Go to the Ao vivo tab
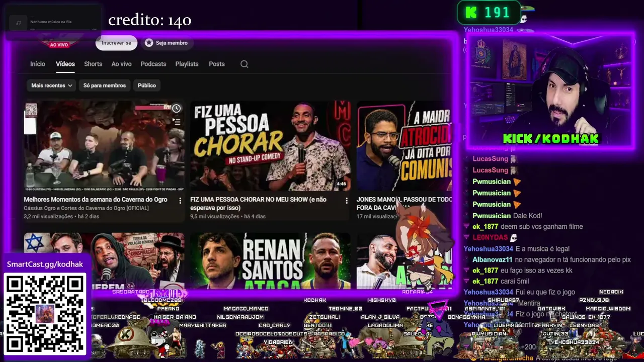The height and width of the screenshot is (362, 644). click(121, 64)
